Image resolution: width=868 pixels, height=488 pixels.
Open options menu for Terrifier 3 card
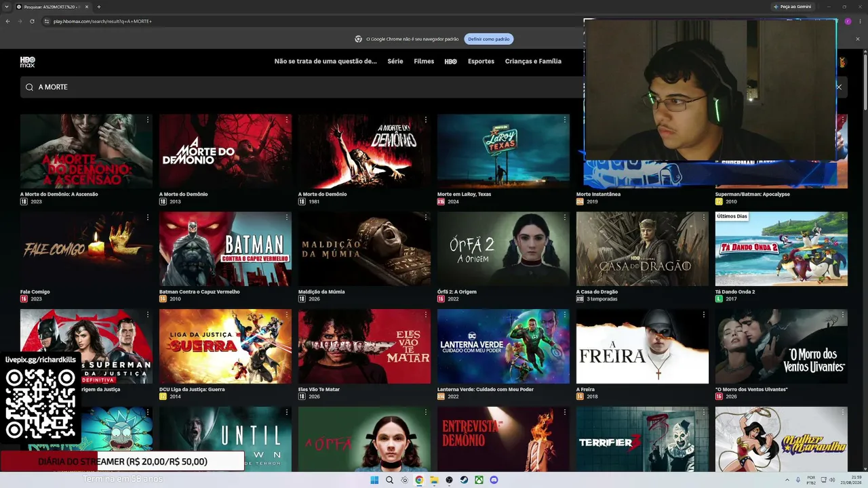[704, 412]
